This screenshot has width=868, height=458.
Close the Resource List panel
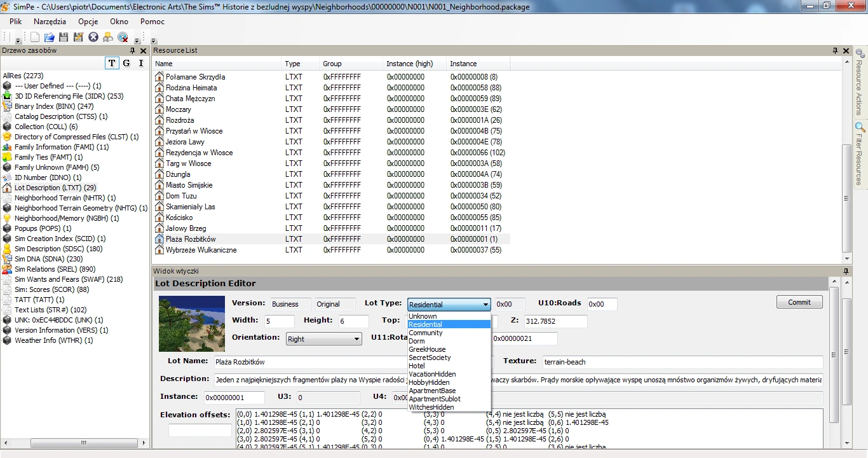846,51
